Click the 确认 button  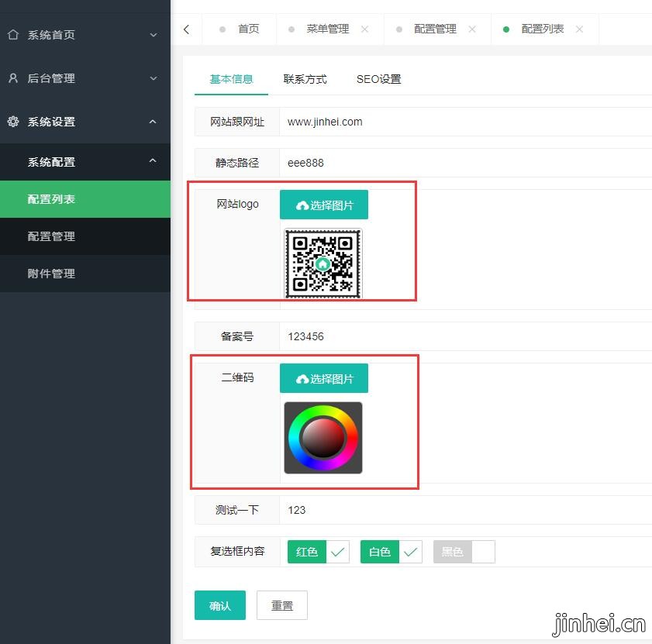220,605
